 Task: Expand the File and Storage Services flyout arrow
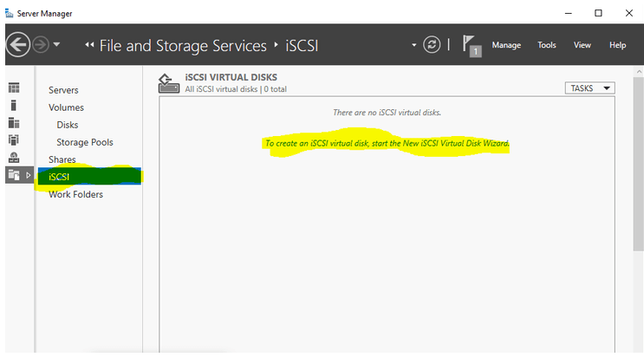coord(29,175)
